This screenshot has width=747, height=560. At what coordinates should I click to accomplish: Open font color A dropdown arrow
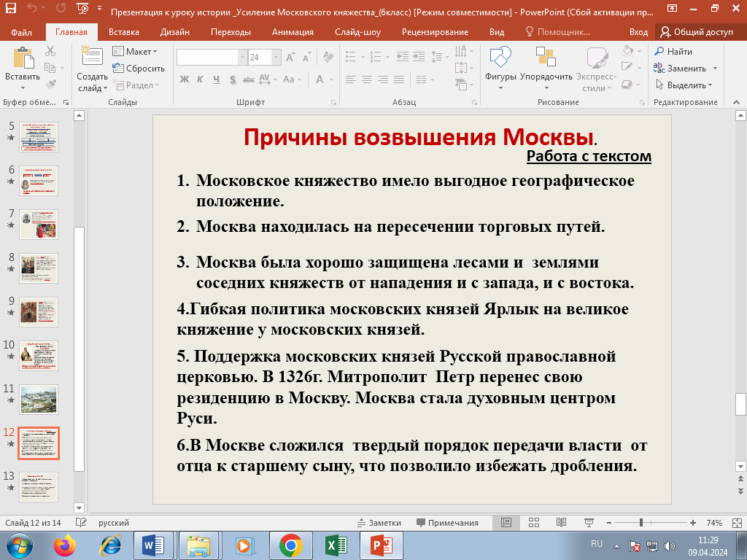point(332,79)
